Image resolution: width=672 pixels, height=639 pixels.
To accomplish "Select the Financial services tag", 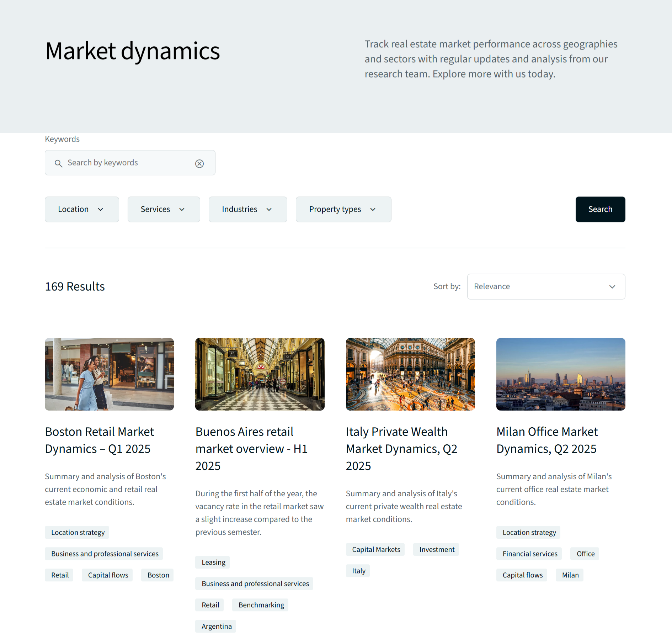I will coord(529,554).
